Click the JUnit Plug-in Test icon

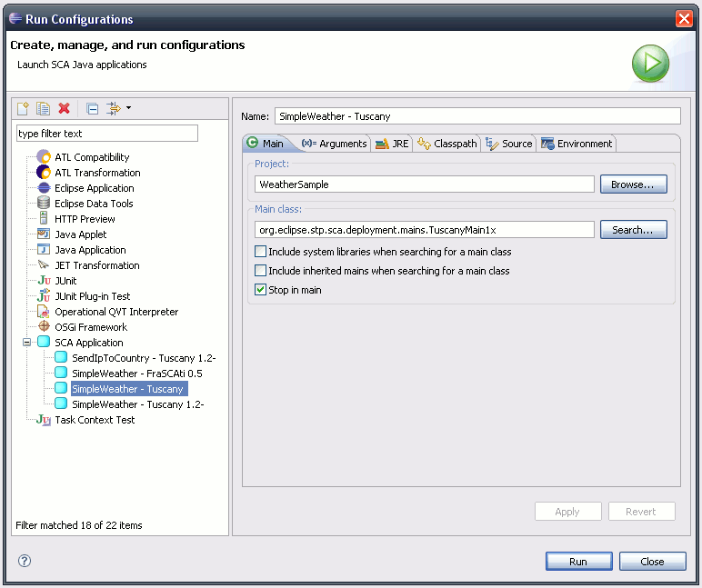[44, 295]
